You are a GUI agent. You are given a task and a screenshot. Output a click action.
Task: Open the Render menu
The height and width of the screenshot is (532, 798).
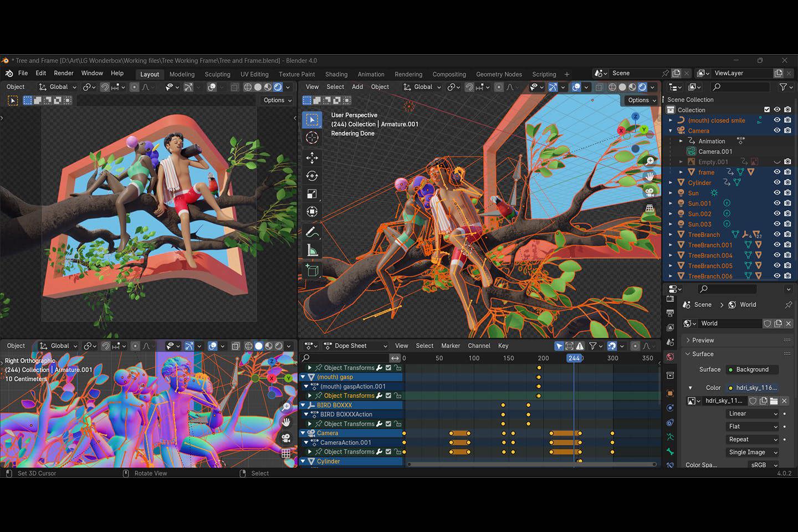click(64, 73)
